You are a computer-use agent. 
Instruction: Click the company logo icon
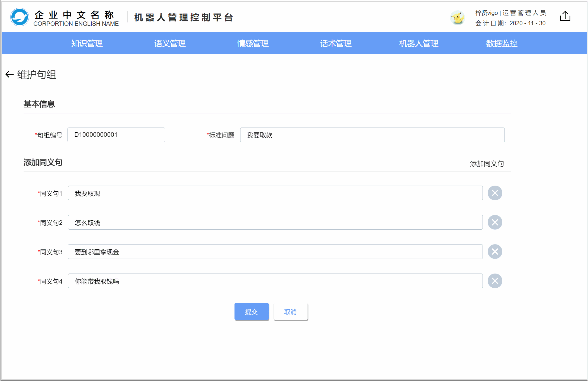tap(20, 17)
